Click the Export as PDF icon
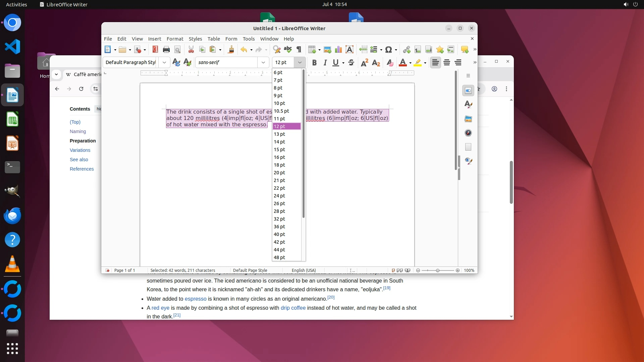The height and width of the screenshot is (362, 644). (x=155, y=50)
